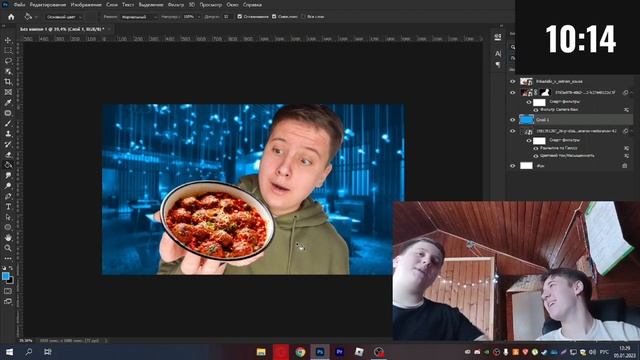Select the layer mask thumbnail of person layer
Image resolution: width=640 pixels, height=360 pixels.
(x=545, y=93)
